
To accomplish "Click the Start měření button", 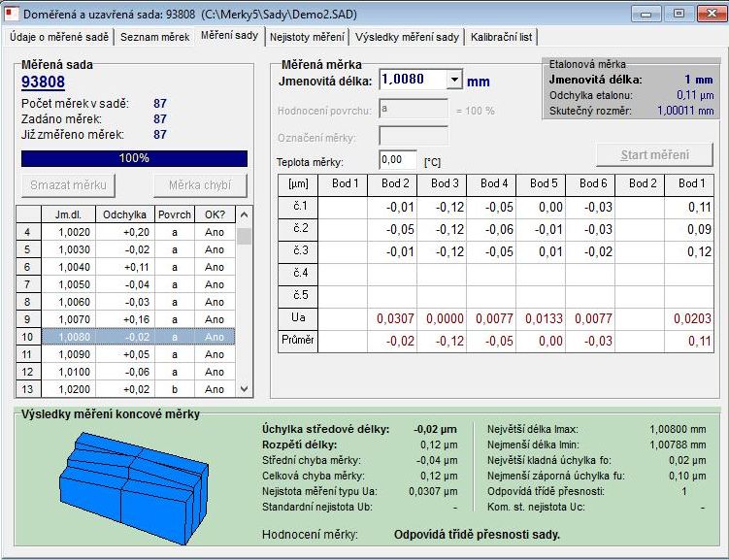I will click(654, 154).
